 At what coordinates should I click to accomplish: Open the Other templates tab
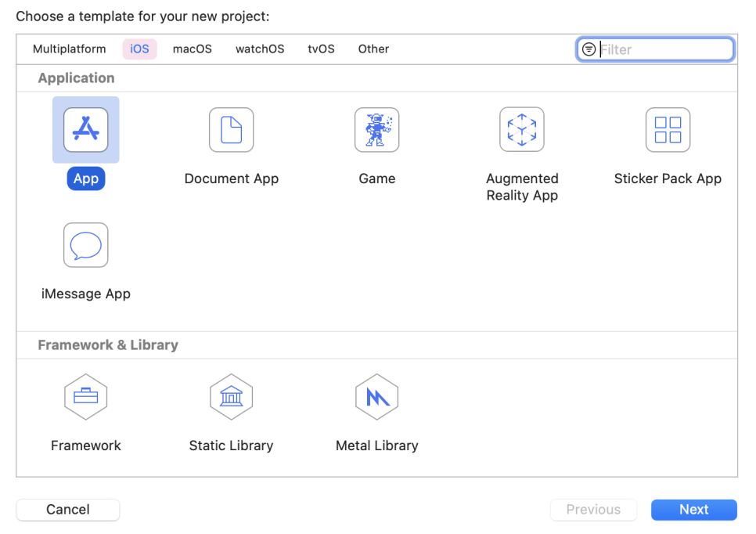[x=373, y=49]
